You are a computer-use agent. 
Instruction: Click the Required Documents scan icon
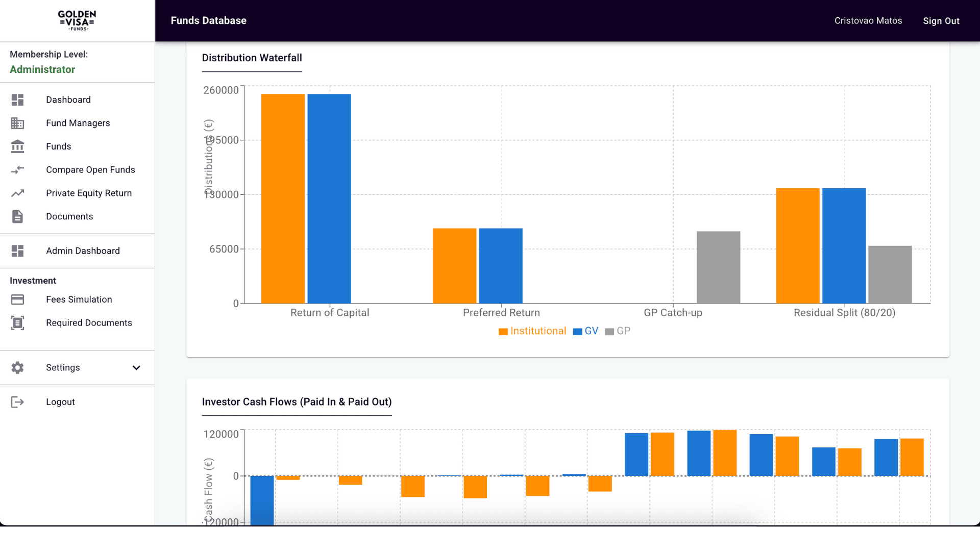(17, 322)
